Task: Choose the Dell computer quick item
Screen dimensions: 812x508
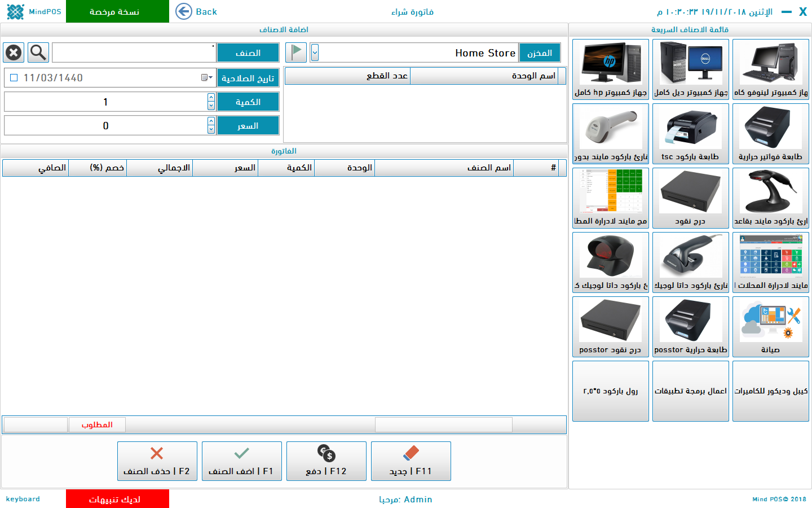Action: [x=690, y=69]
